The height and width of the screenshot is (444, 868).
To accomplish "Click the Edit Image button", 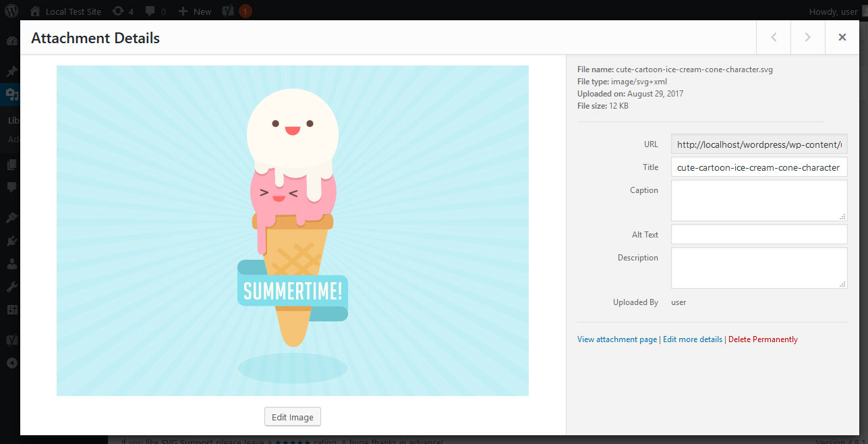I will pyautogui.click(x=292, y=416).
